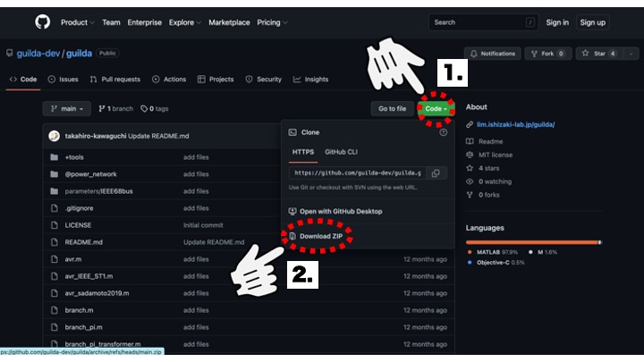Expand the Pricing dropdown
This screenshot has height=362, width=644.
(x=272, y=22)
